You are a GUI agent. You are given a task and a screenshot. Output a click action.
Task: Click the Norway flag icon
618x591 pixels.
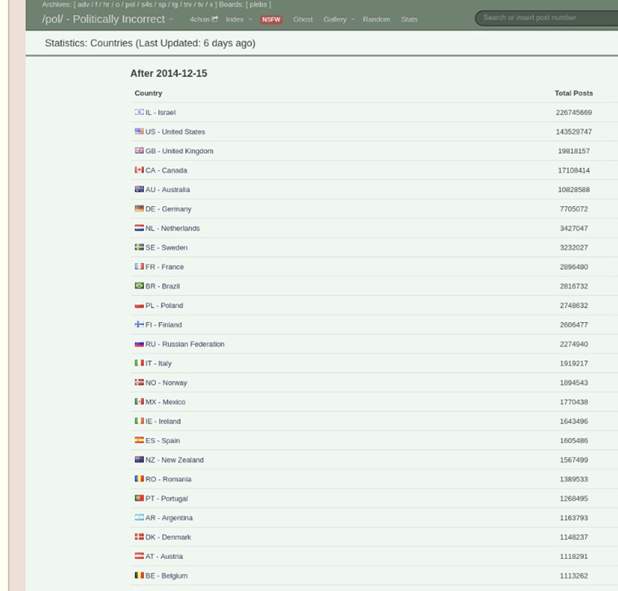(139, 382)
